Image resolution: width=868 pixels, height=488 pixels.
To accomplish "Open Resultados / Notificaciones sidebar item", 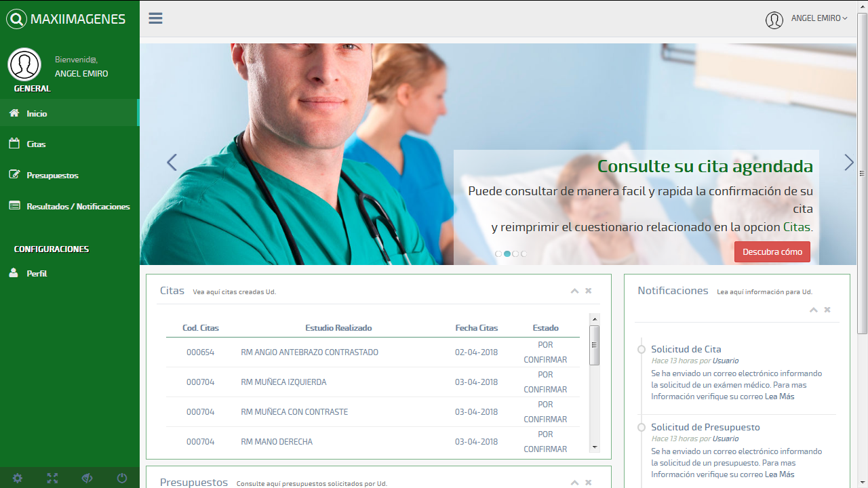I will click(78, 207).
